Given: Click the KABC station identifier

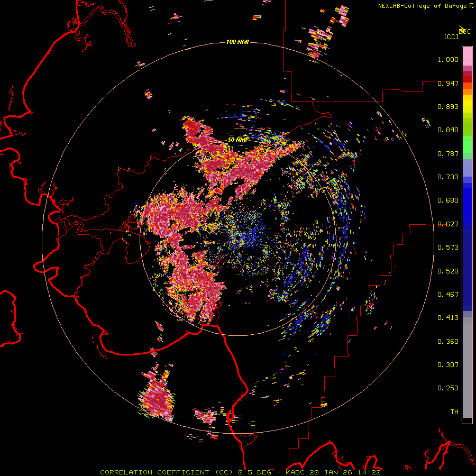Looking at the screenshot, I should point(296,472).
